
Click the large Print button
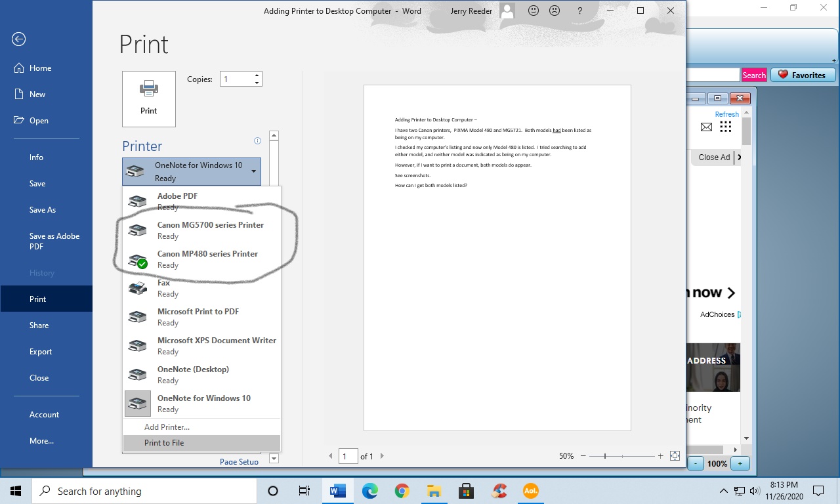pyautogui.click(x=149, y=99)
